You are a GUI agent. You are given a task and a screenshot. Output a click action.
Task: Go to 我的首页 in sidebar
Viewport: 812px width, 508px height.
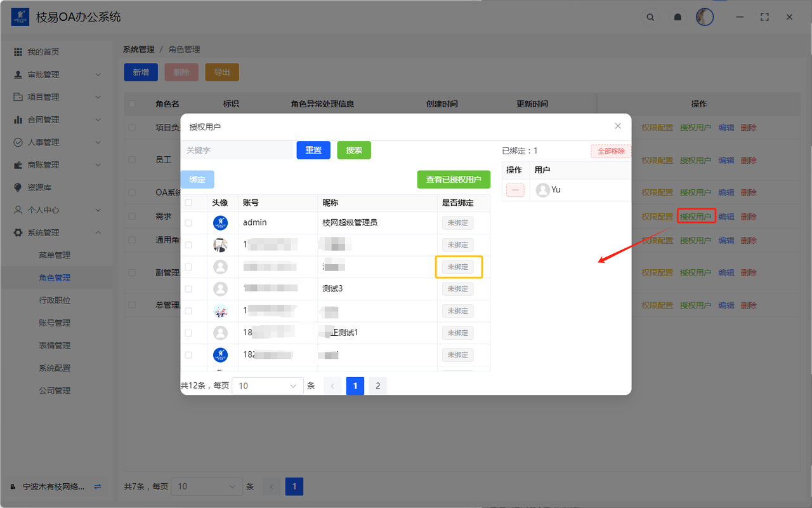pyautogui.click(x=43, y=52)
